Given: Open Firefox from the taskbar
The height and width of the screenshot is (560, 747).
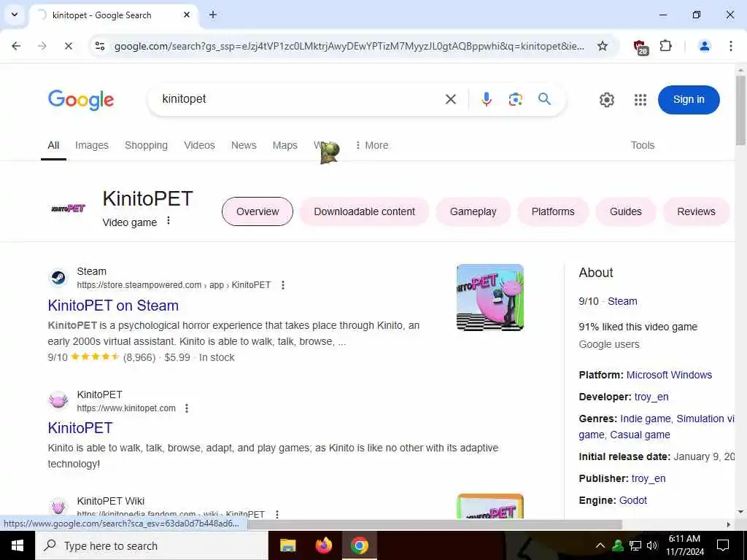Looking at the screenshot, I should click(324, 545).
